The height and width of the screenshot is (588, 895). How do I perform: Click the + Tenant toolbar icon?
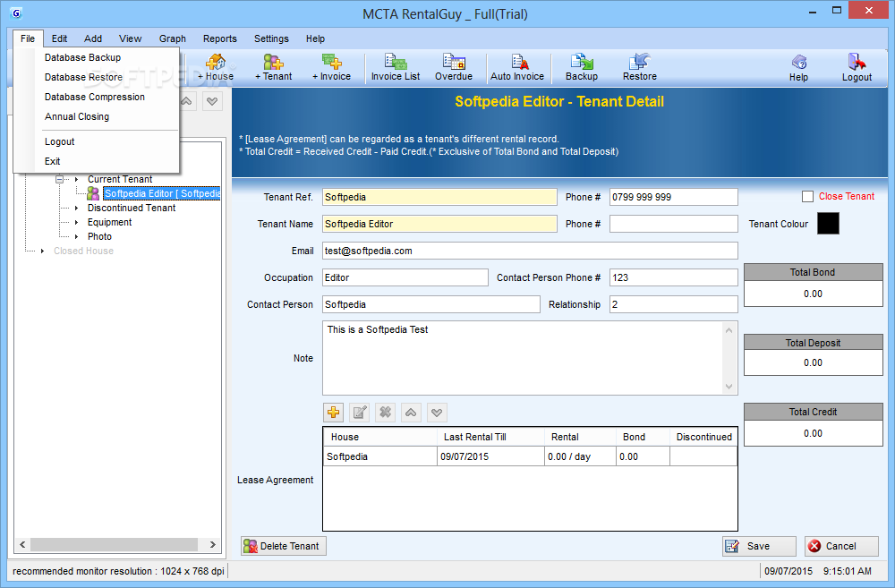click(273, 67)
